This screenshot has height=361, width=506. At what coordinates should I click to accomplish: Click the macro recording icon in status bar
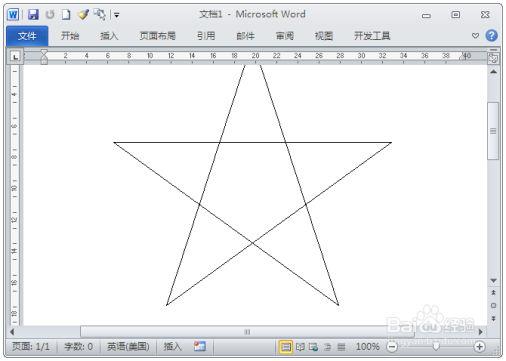pos(200,346)
